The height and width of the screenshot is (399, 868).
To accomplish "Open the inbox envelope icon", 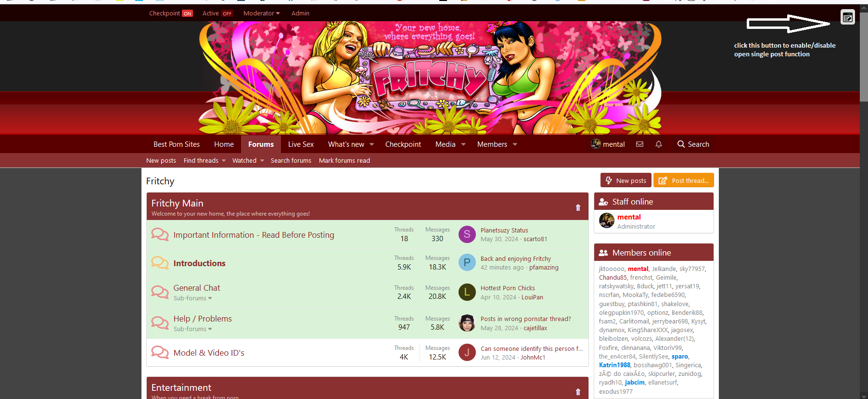I will click(639, 144).
